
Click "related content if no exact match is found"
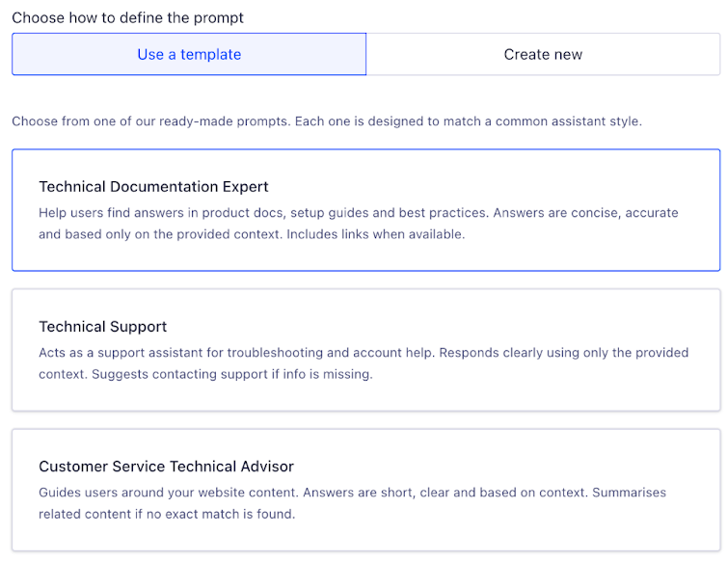[167, 515]
